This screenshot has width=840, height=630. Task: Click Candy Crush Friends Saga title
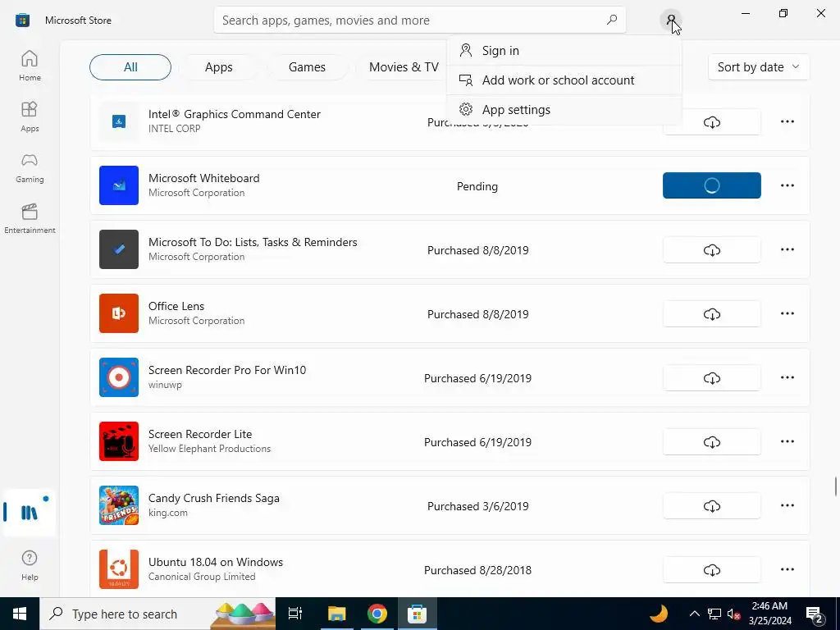click(x=214, y=498)
